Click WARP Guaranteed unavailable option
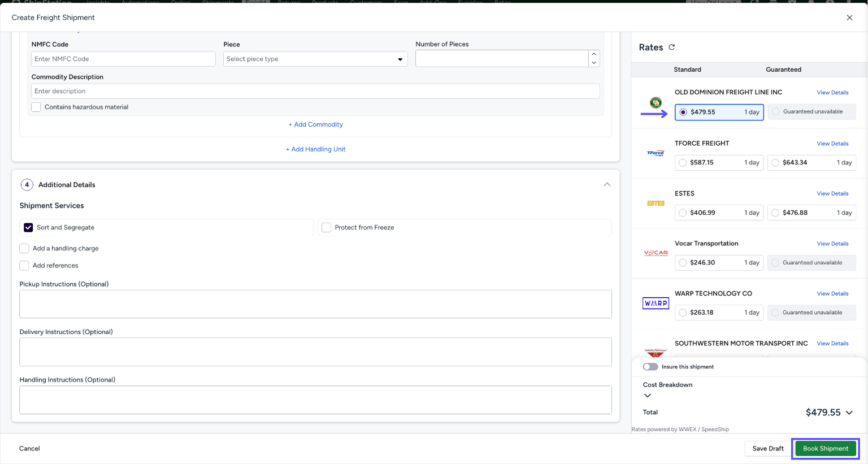Screen dimensions: 868x464 pyautogui.click(x=812, y=313)
